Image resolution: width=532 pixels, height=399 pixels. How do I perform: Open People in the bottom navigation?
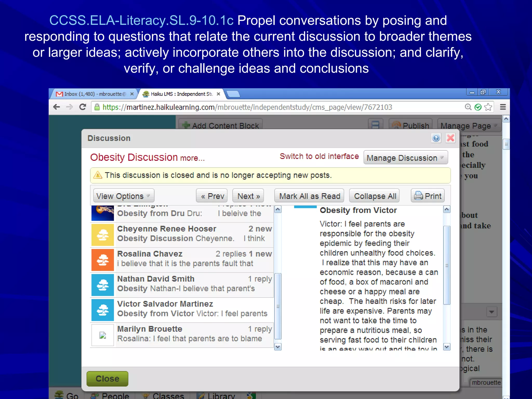[x=110, y=395]
